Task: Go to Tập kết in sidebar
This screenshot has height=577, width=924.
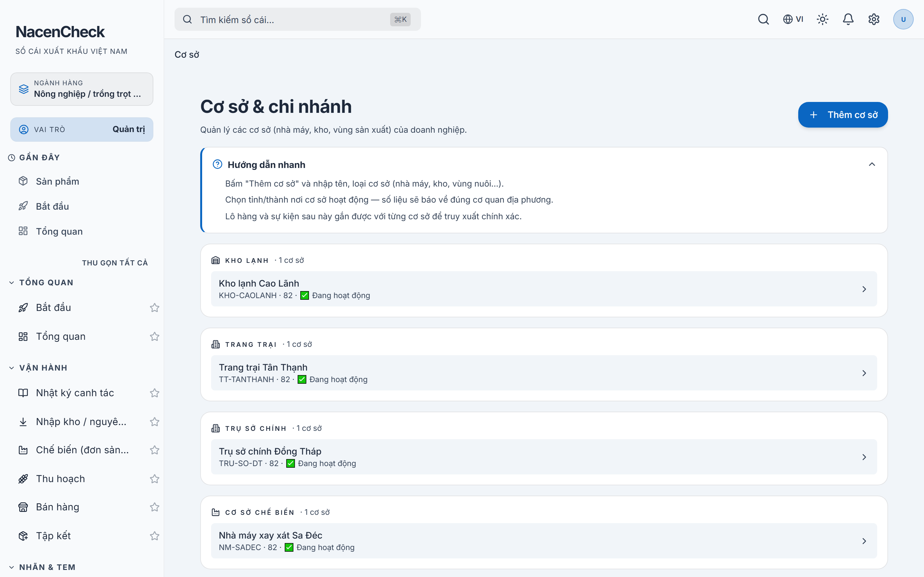Action: click(53, 536)
